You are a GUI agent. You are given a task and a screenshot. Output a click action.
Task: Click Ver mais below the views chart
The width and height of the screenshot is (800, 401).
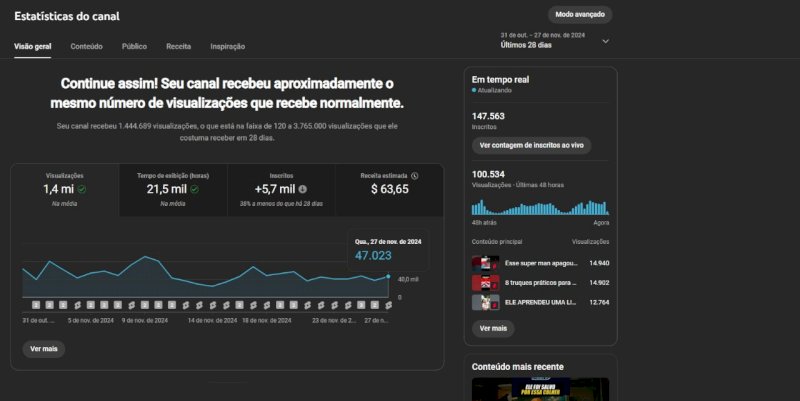44,349
